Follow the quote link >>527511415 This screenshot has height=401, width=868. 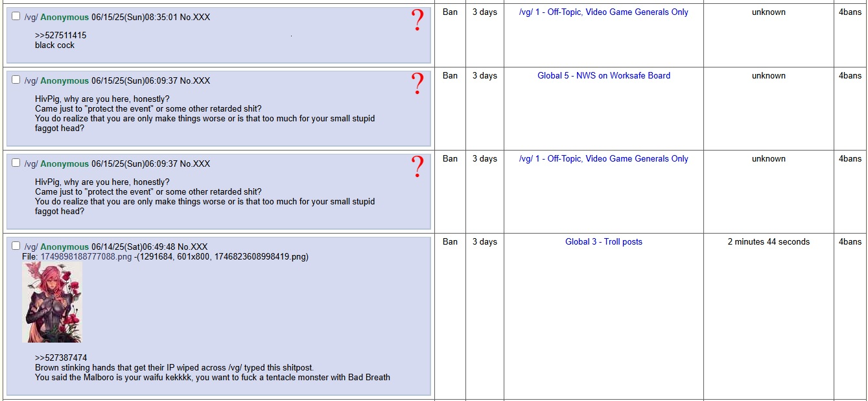(x=61, y=36)
